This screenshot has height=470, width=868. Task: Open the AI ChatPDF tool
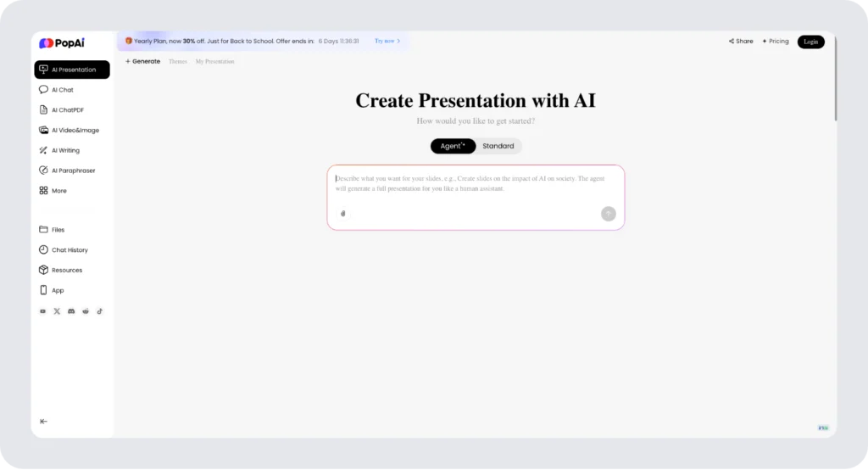tap(61, 109)
